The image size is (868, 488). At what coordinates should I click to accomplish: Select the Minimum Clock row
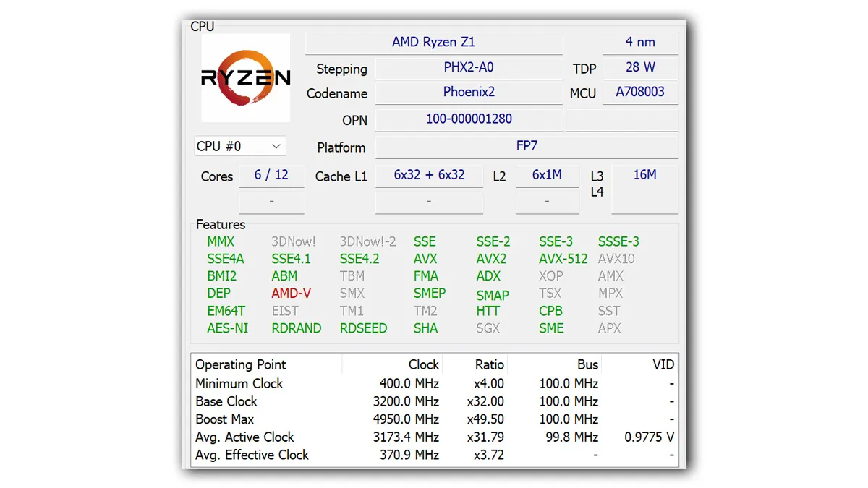point(435,384)
